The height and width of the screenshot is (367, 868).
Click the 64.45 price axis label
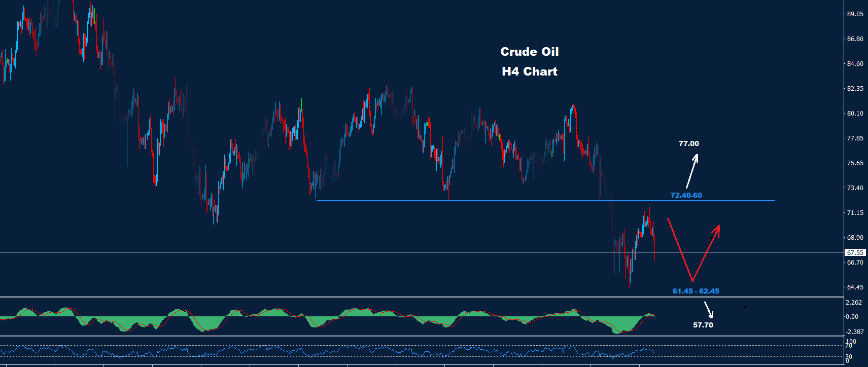tap(855, 287)
